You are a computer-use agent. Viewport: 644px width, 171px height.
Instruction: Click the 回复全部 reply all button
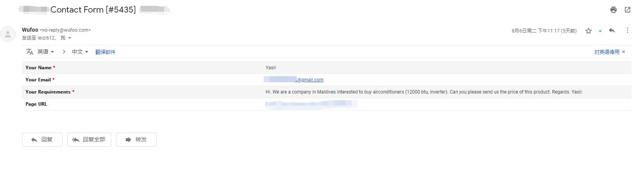coord(89,140)
